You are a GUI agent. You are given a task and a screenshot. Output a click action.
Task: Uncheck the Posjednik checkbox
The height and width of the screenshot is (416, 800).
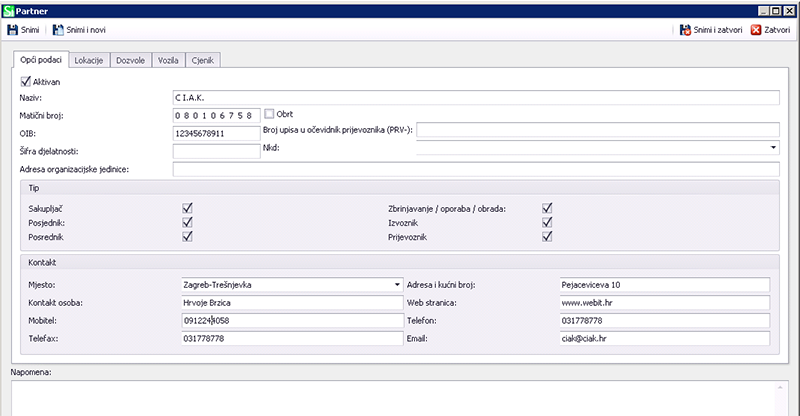187,222
